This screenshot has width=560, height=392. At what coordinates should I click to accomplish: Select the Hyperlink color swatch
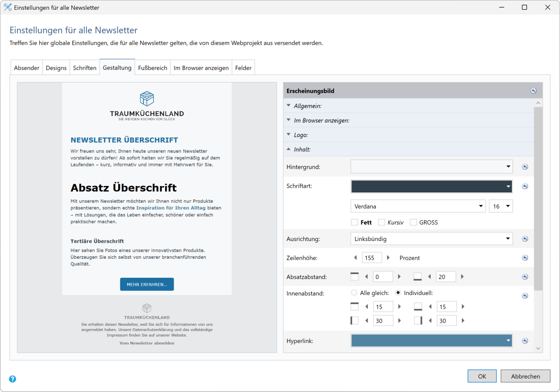pyautogui.click(x=429, y=340)
